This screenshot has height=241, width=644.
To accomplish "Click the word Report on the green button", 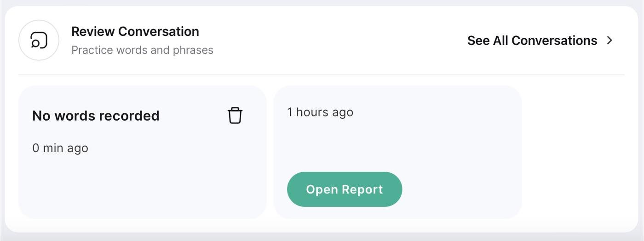I will click(361, 189).
